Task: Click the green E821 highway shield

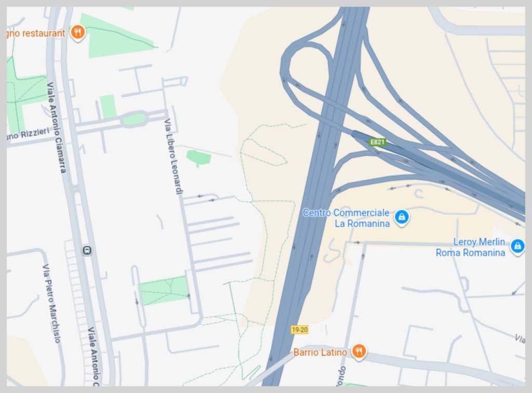Action: [x=377, y=142]
